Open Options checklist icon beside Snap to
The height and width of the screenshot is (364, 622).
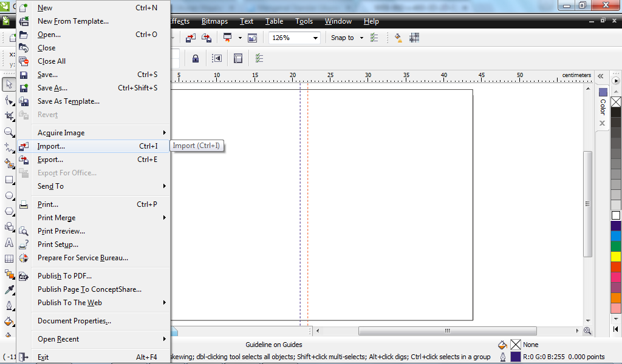click(x=374, y=38)
